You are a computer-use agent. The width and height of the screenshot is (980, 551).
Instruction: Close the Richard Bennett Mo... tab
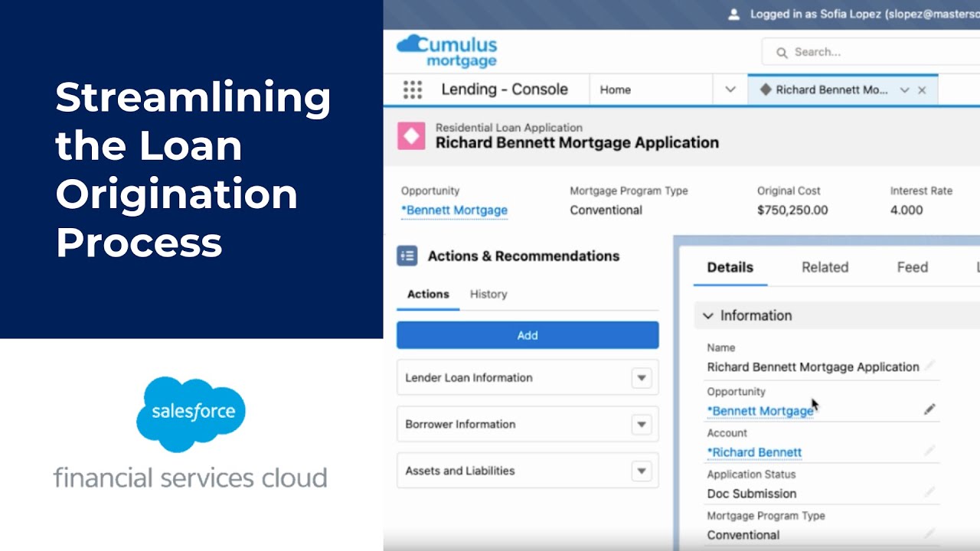[x=922, y=90]
